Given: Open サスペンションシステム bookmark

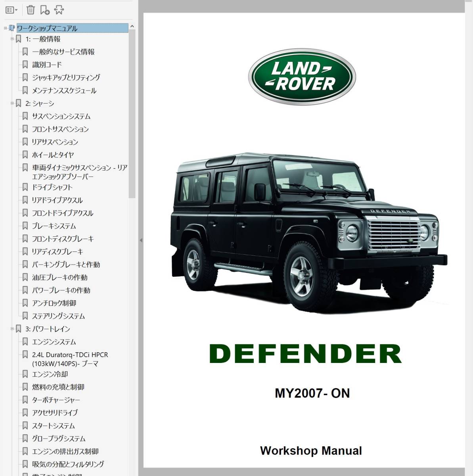Looking at the screenshot, I should (61, 116).
